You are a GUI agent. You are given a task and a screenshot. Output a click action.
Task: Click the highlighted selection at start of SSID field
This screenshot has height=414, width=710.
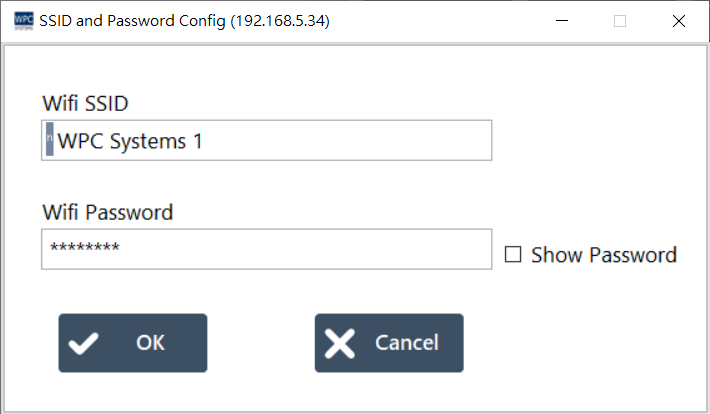pos(50,141)
